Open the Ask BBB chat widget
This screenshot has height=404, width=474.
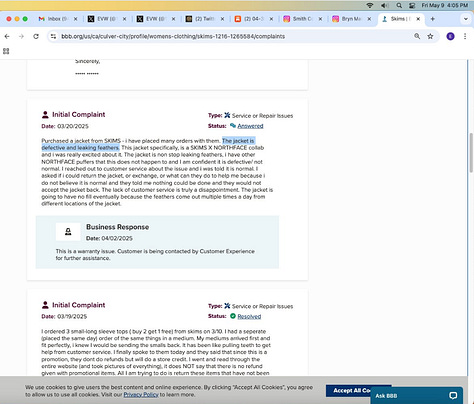(416, 396)
